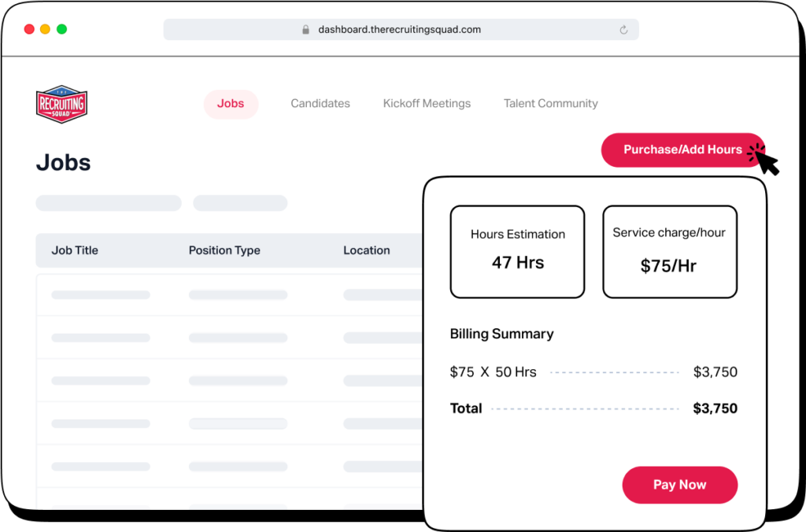The height and width of the screenshot is (532, 806).
Task: Select the active Jobs tab
Action: (x=231, y=103)
